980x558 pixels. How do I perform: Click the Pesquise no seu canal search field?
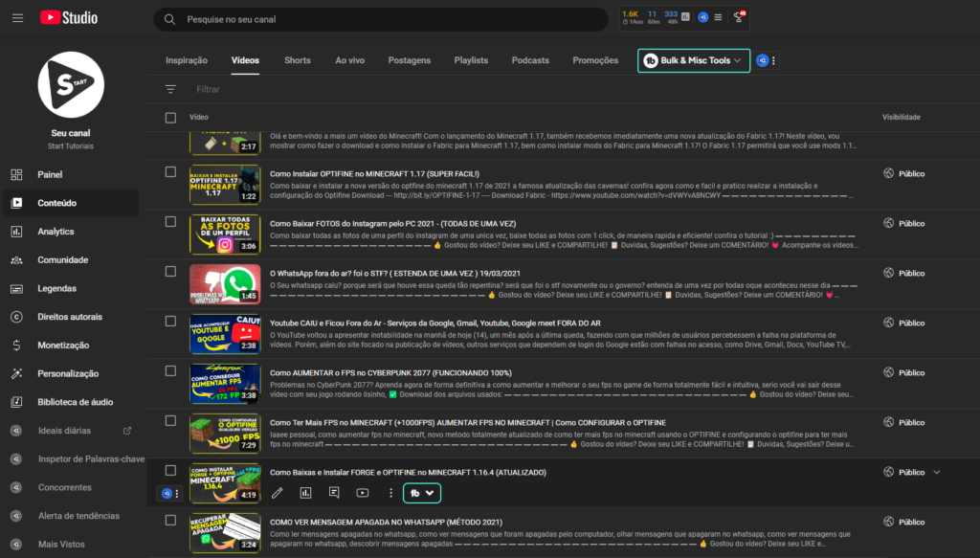[381, 19]
